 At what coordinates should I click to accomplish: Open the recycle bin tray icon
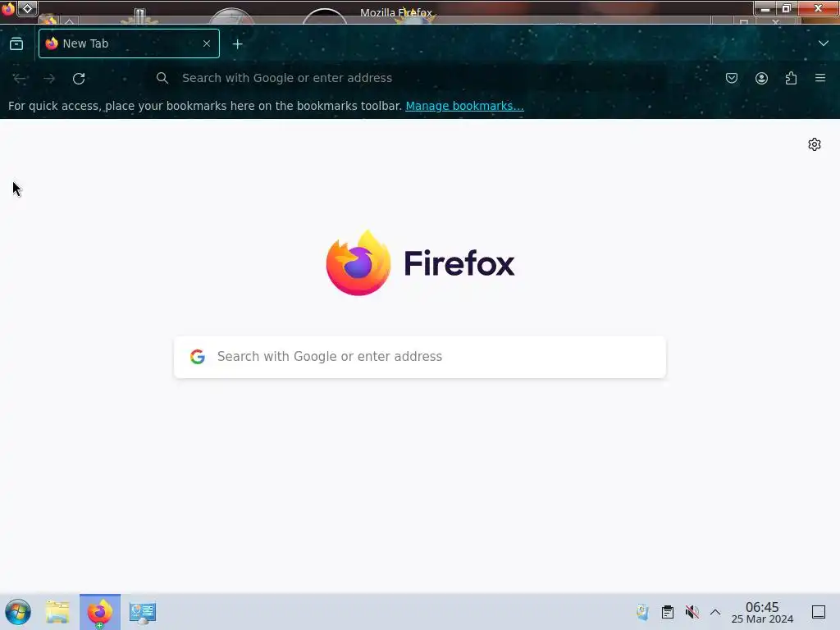point(642,612)
